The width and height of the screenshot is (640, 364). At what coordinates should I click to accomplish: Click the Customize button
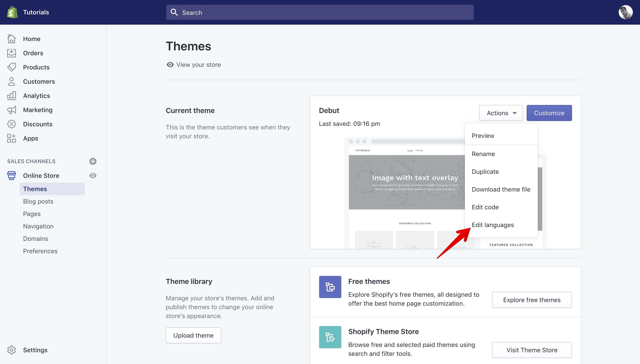(x=549, y=113)
